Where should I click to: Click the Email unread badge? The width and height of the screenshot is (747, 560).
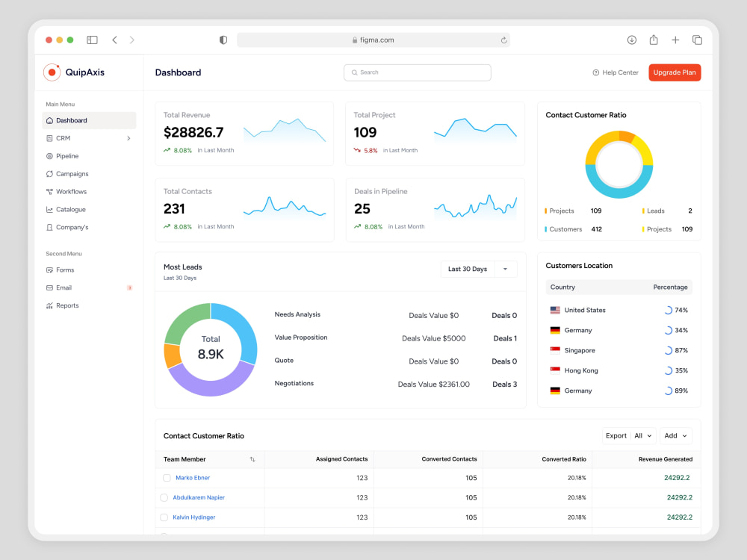[x=129, y=287]
